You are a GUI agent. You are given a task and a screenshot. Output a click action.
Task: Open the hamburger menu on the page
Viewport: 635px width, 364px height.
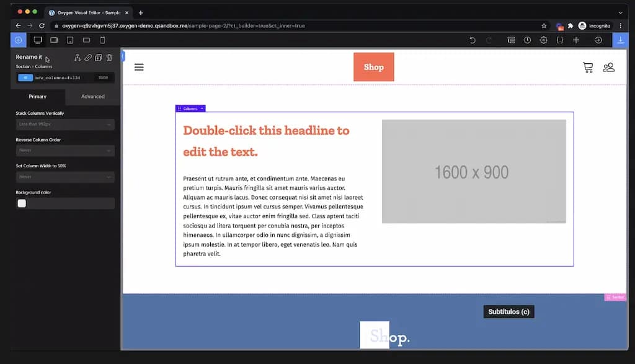(x=139, y=67)
